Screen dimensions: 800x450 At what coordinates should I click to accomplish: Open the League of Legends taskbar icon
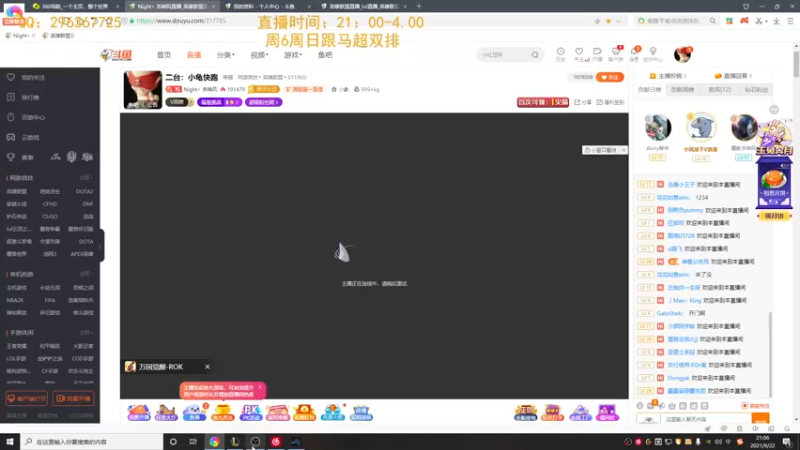click(235, 442)
